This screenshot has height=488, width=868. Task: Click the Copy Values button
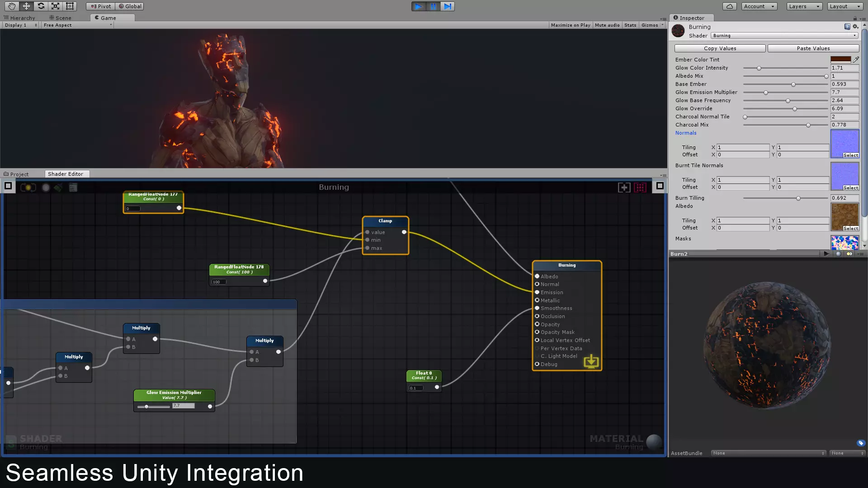coord(719,48)
